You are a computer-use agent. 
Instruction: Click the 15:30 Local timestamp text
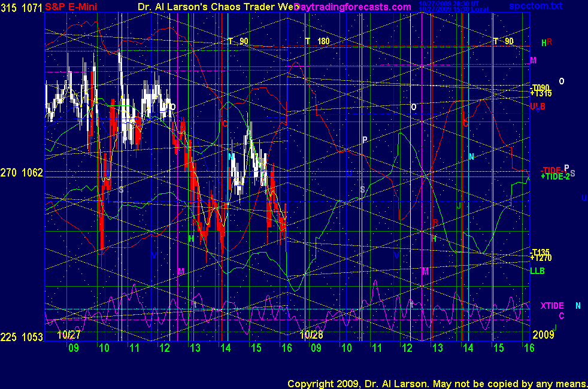click(x=453, y=9)
